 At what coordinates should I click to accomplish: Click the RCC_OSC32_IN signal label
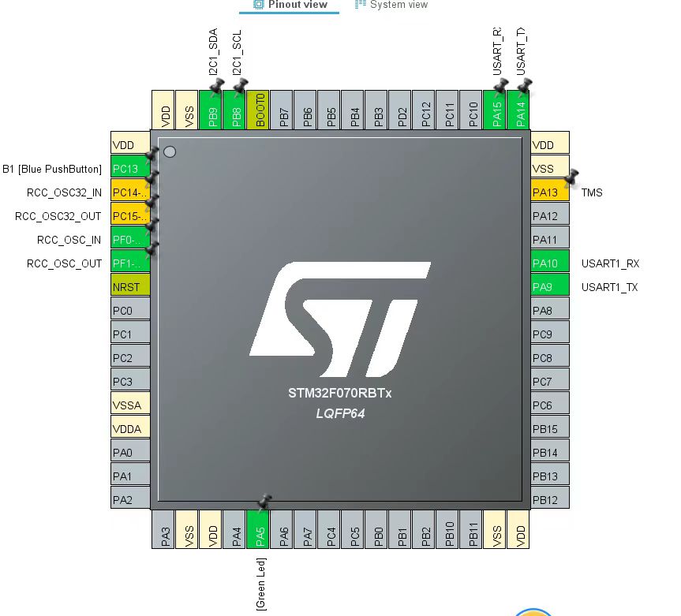point(64,192)
